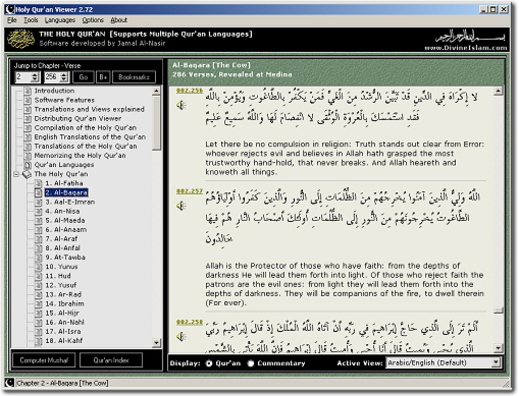519x396 pixels.
Task: Open the Bookmarks button
Action: (x=134, y=77)
